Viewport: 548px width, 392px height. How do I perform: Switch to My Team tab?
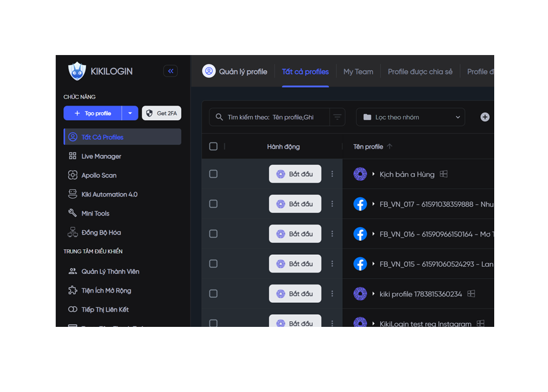358,71
